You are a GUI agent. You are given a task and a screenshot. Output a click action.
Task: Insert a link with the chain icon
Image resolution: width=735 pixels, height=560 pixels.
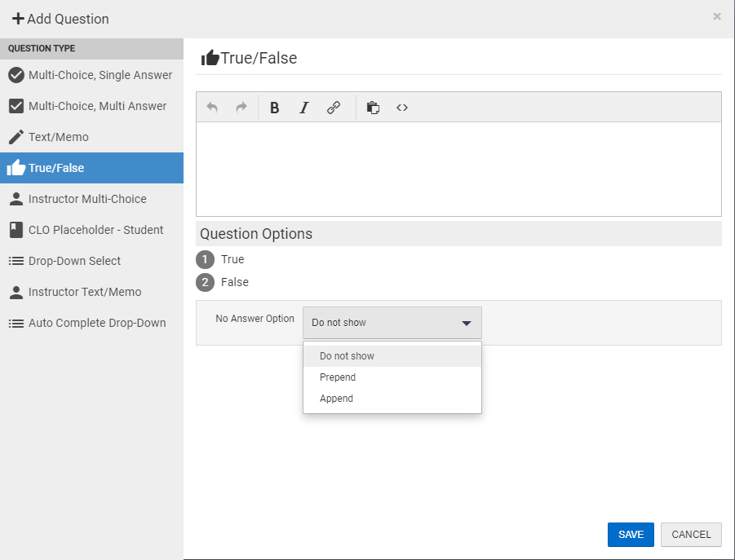click(334, 108)
